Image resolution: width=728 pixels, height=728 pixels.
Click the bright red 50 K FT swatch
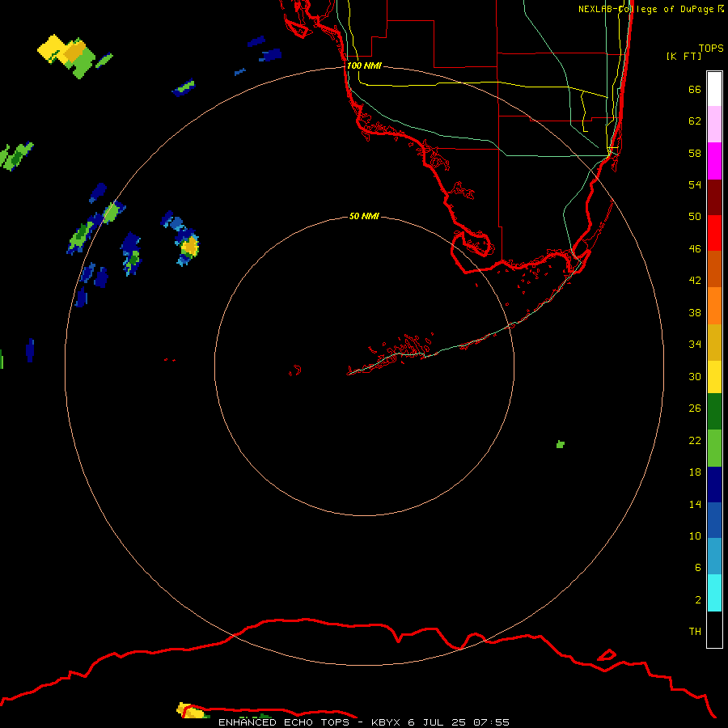point(714,233)
